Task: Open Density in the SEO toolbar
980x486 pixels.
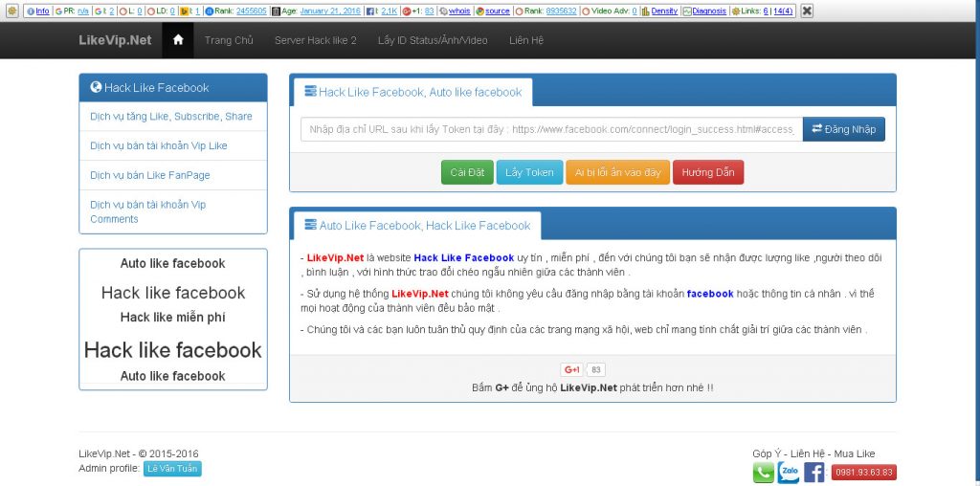Action: 664,11
